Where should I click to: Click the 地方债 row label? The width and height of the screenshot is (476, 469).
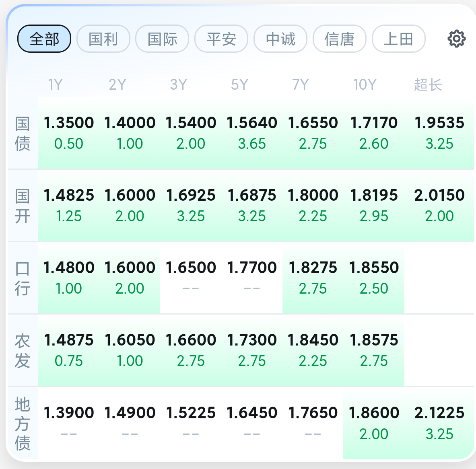pos(23,424)
